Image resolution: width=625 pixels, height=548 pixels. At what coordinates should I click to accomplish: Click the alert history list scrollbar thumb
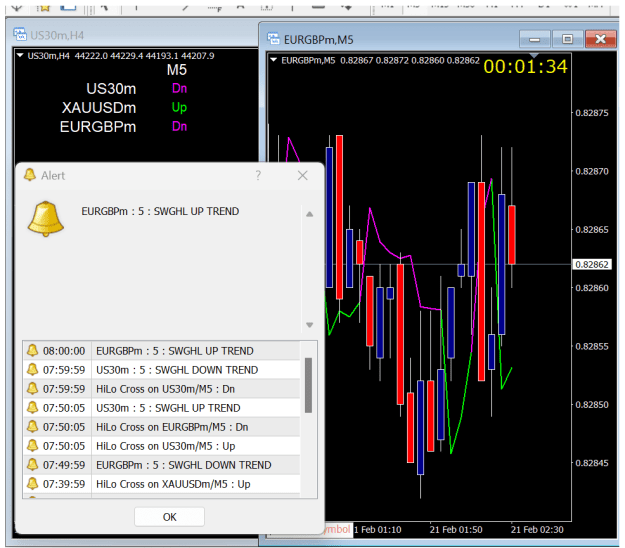pos(308,385)
